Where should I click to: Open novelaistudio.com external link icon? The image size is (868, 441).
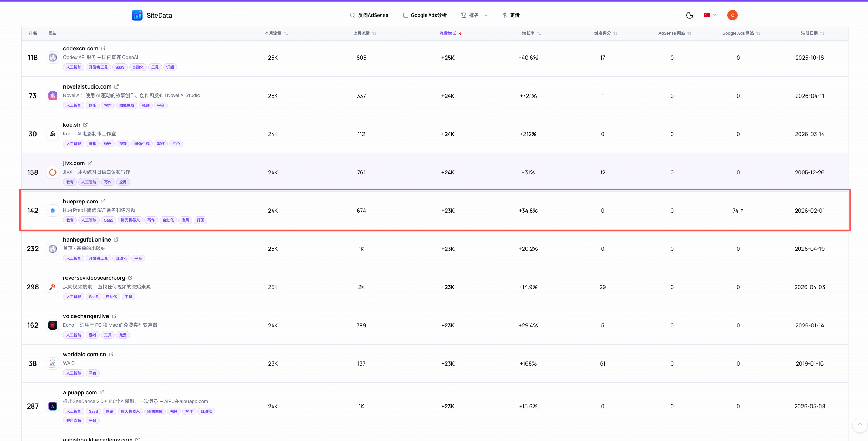tap(116, 86)
